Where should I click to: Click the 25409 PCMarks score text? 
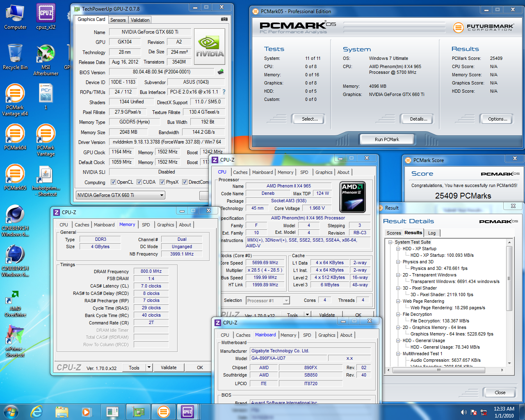click(463, 196)
